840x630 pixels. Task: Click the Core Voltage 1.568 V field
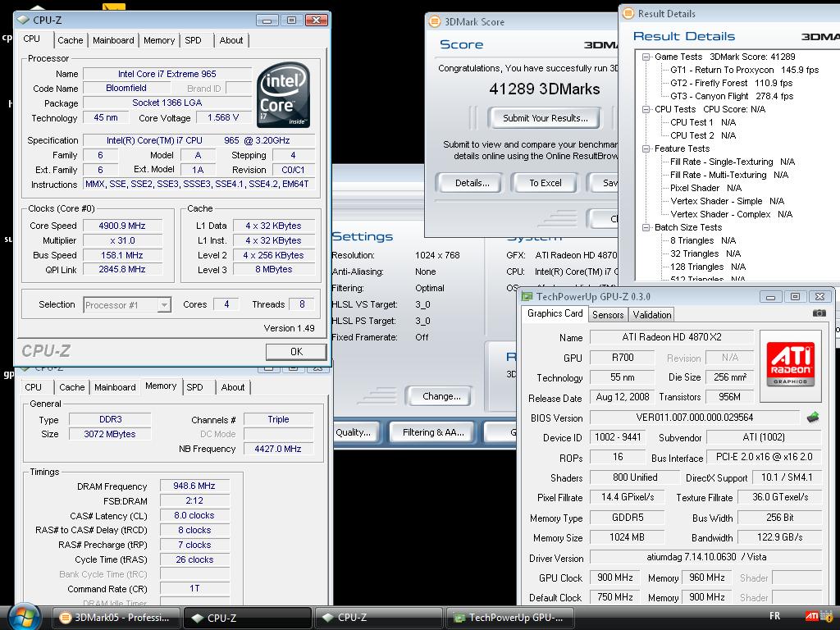tap(223, 117)
